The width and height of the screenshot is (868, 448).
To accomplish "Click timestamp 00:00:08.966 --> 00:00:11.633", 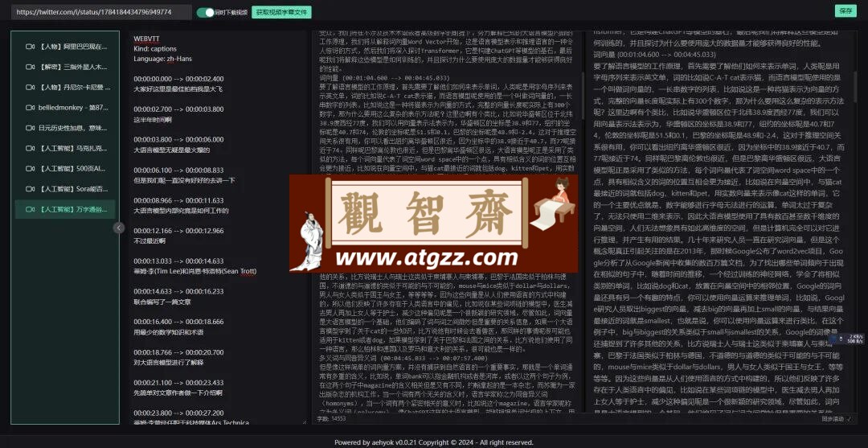I will 178,200.
